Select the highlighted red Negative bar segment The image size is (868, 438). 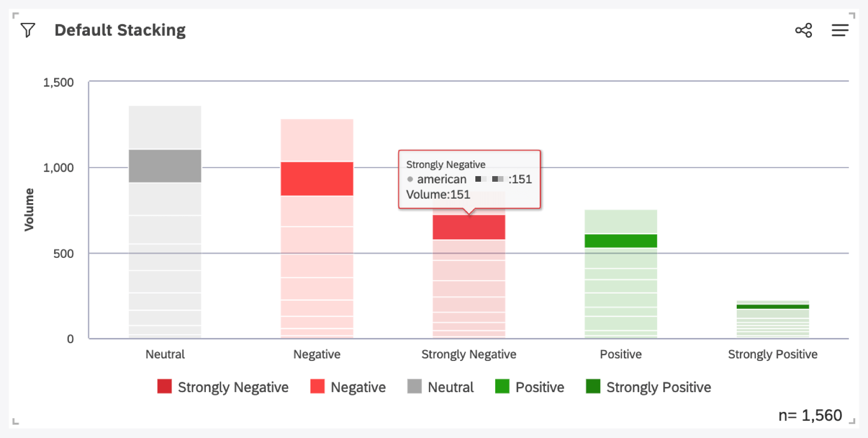(x=317, y=179)
